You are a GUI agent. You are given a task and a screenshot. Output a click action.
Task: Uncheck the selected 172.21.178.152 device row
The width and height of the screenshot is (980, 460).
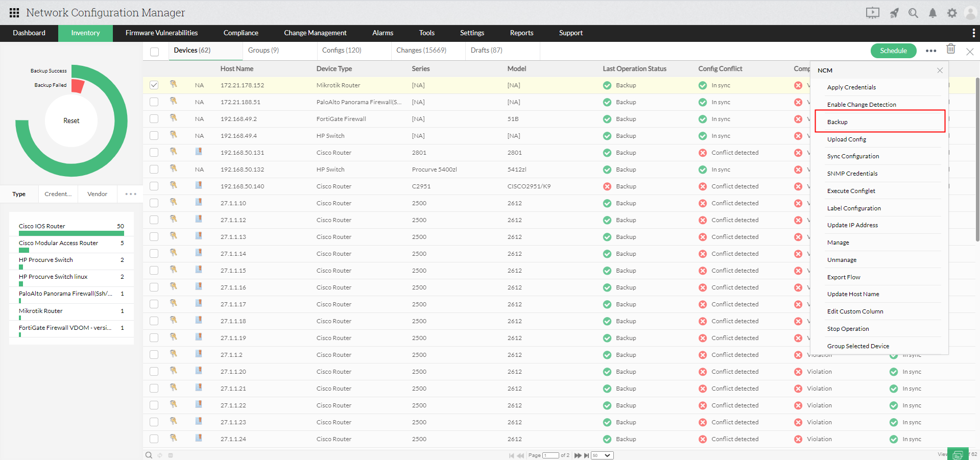pos(154,85)
